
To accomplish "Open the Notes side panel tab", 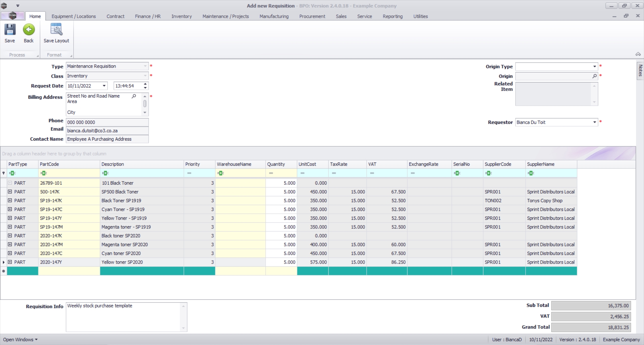I will click(x=640, y=71).
